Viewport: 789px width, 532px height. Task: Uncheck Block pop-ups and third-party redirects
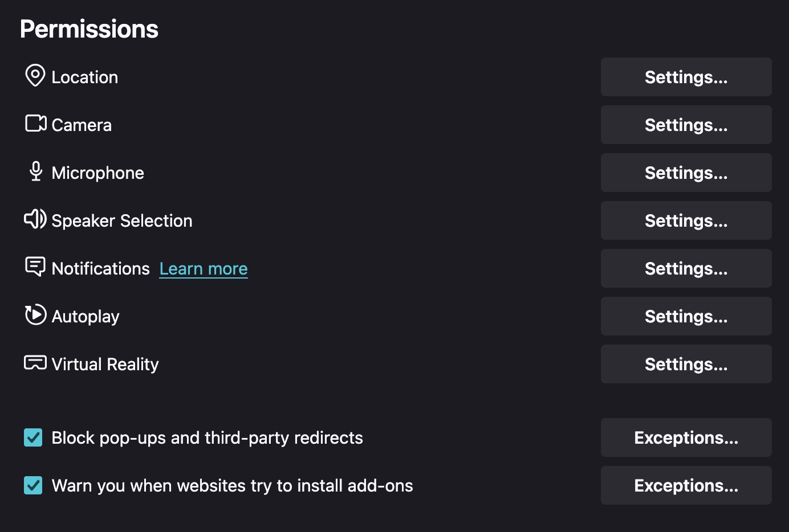33,437
